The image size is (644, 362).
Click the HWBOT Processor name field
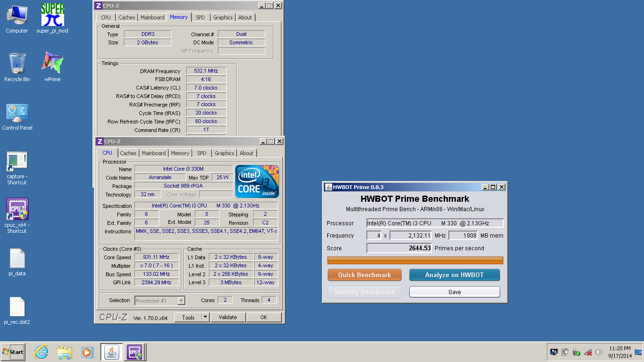click(x=435, y=223)
